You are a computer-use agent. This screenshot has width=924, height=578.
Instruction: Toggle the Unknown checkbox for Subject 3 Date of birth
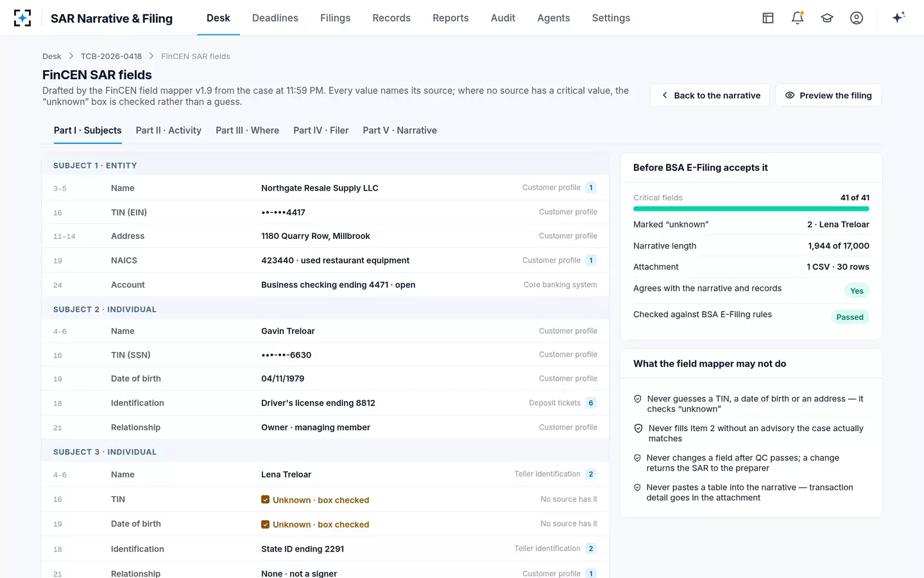(x=265, y=524)
